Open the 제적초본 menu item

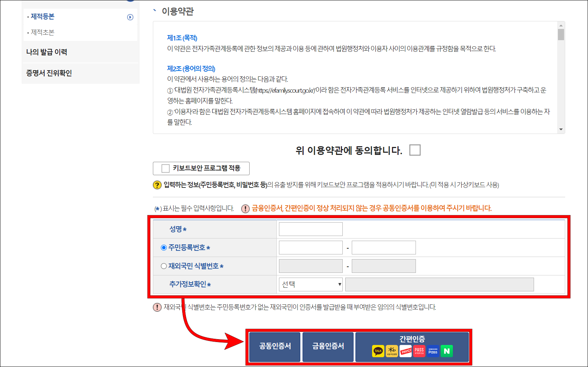[x=42, y=32]
